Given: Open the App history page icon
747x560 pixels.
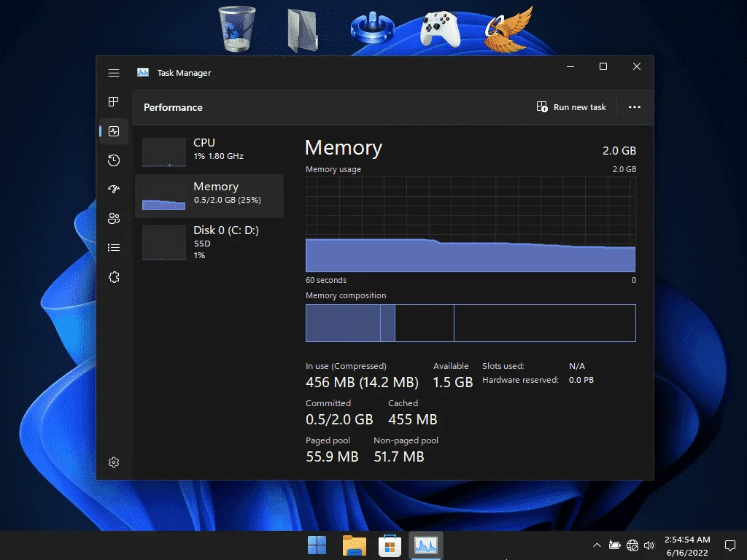Looking at the screenshot, I should [113, 160].
